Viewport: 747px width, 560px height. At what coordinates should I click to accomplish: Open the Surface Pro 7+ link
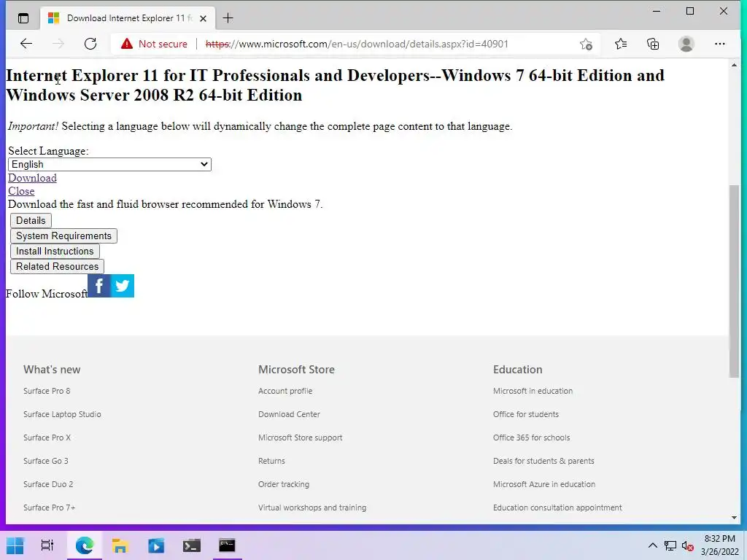click(49, 507)
